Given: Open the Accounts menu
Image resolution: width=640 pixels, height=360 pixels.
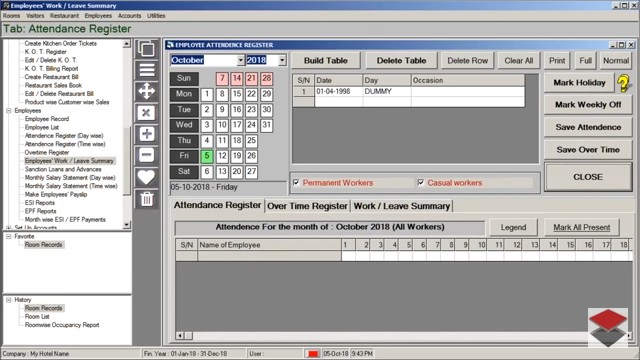Looking at the screenshot, I should (129, 16).
